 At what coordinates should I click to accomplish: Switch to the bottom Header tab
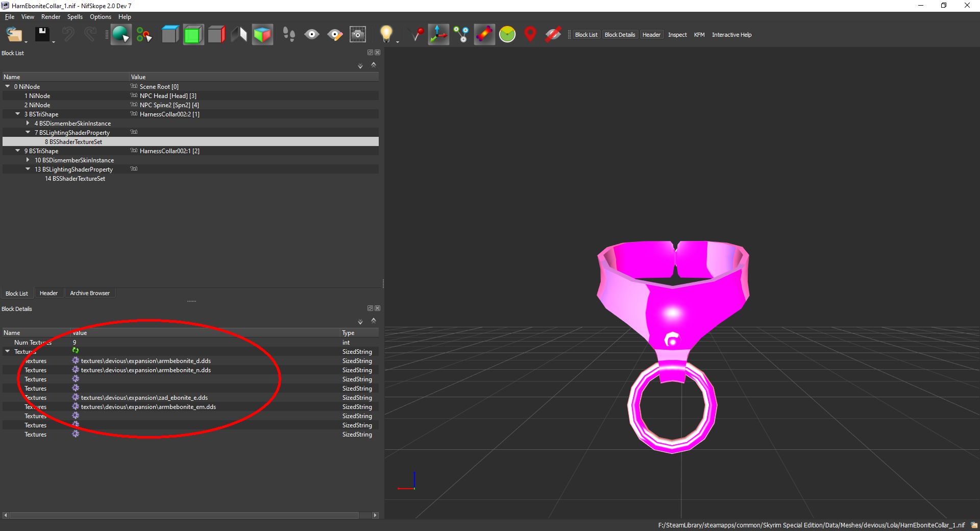pyautogui.click(x=48, y=293)
